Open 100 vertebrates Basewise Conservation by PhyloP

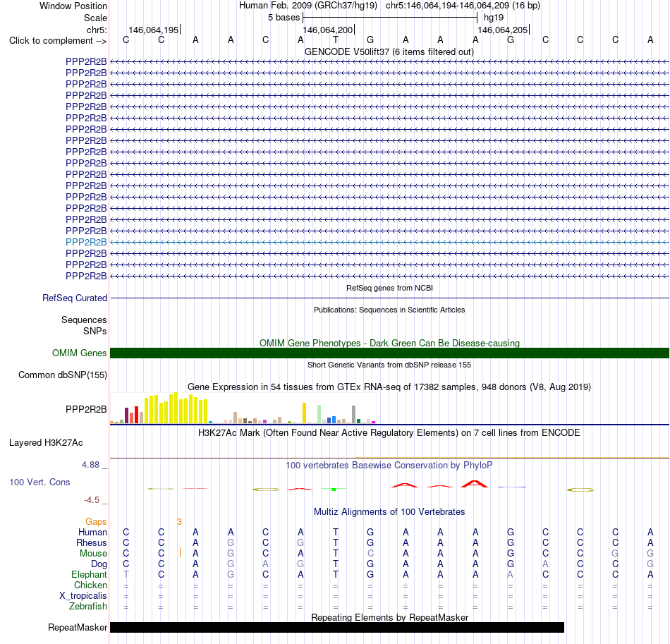click(389, 466)
